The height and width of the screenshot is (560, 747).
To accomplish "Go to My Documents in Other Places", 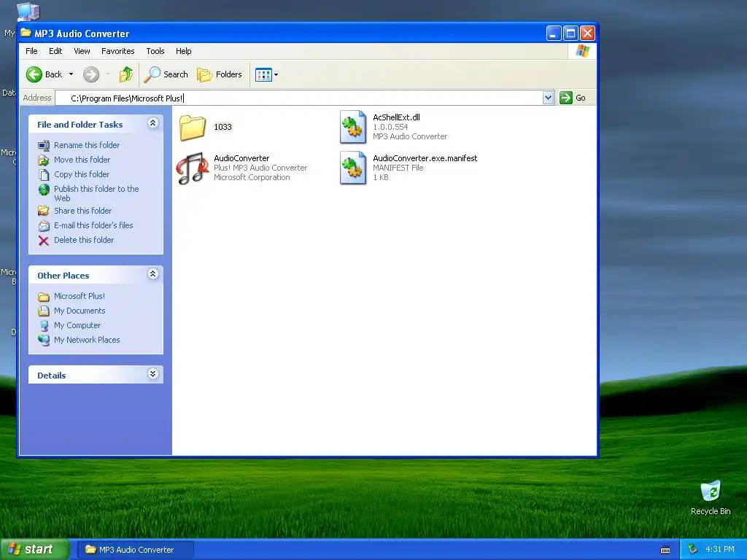I will point(80,311).
